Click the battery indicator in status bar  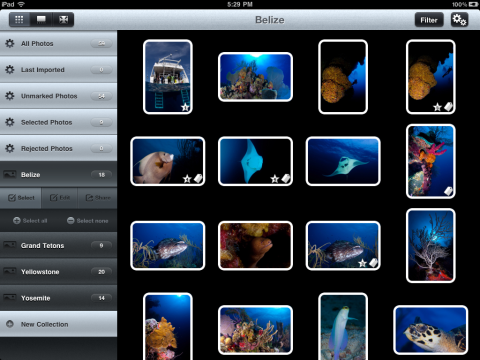click(473, 4)
